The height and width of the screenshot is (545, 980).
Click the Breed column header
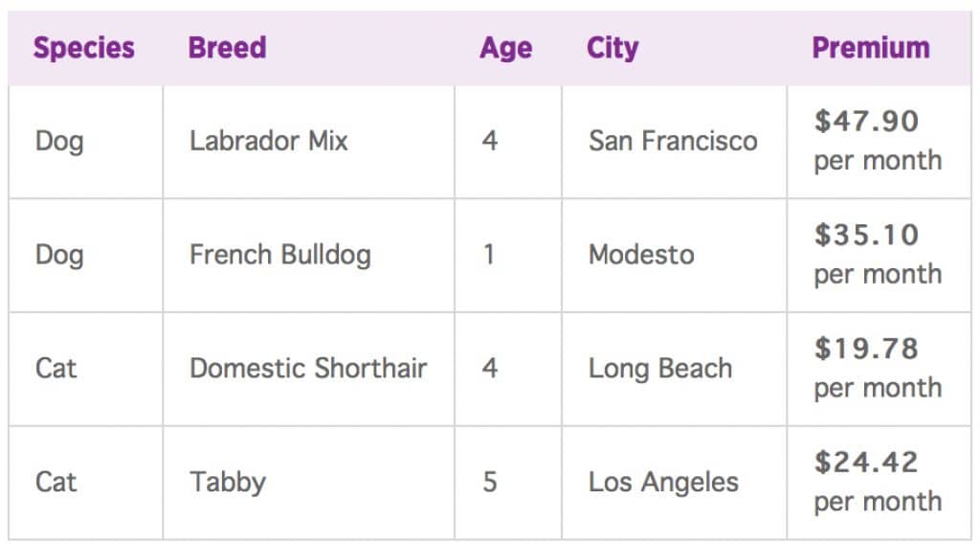(228, 48)
